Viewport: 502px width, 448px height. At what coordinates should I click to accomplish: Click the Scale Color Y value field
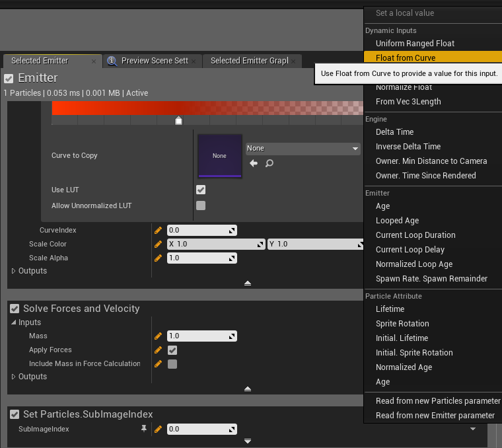click(315, 244)
